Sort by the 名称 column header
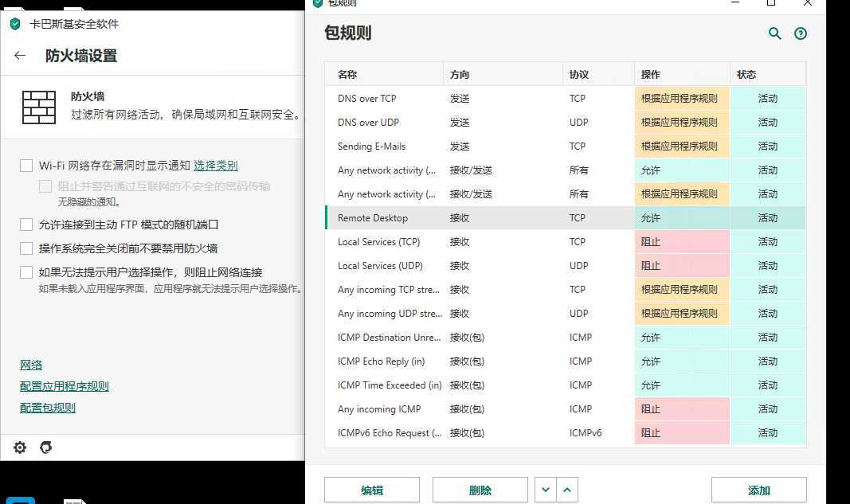This screenshot has height=504, width=850. tap(384, 74)
